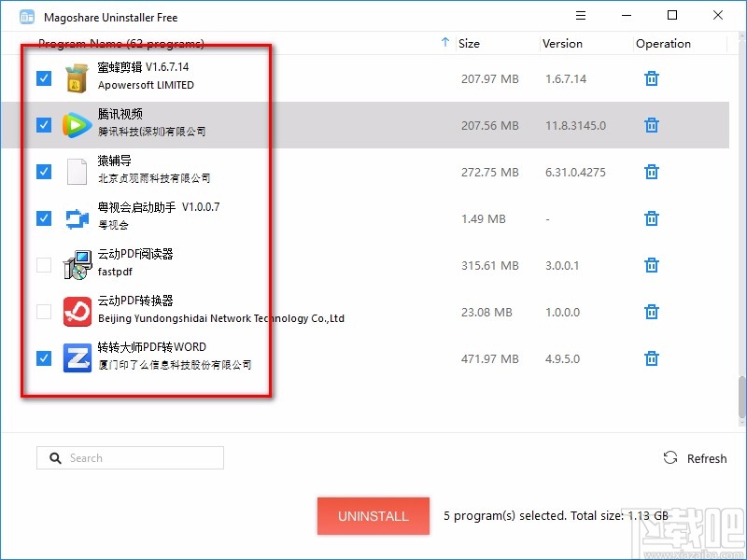Click size value 272.75 MB
The width and height of the screenshot is (747, 560).
[x=489, y=173]
